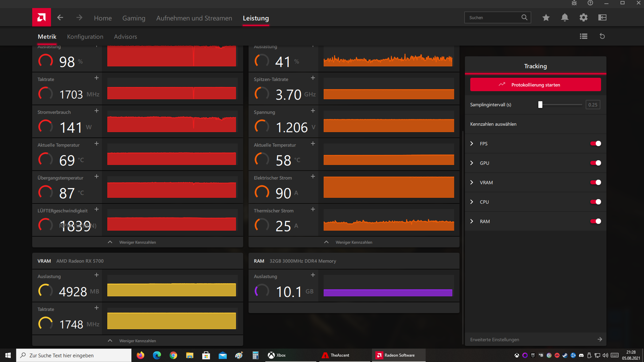Click Protokollierung starten button
Viewport: 644px width, 362px height.
[535, 85]
